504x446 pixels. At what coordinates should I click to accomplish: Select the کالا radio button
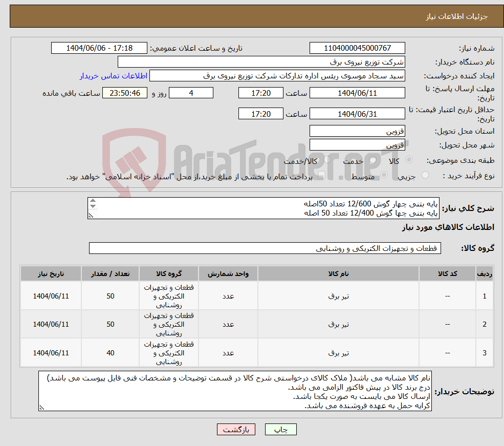pos(409,159)
